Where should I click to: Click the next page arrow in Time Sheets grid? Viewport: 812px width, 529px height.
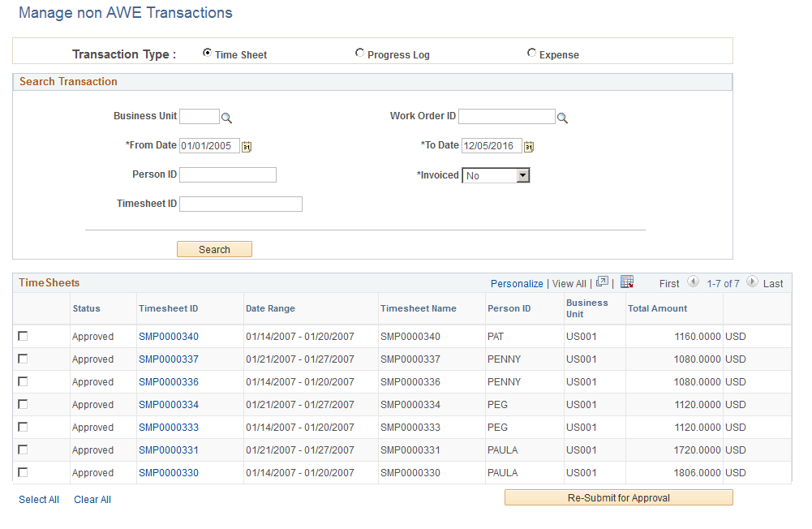(x=753, y=282)
